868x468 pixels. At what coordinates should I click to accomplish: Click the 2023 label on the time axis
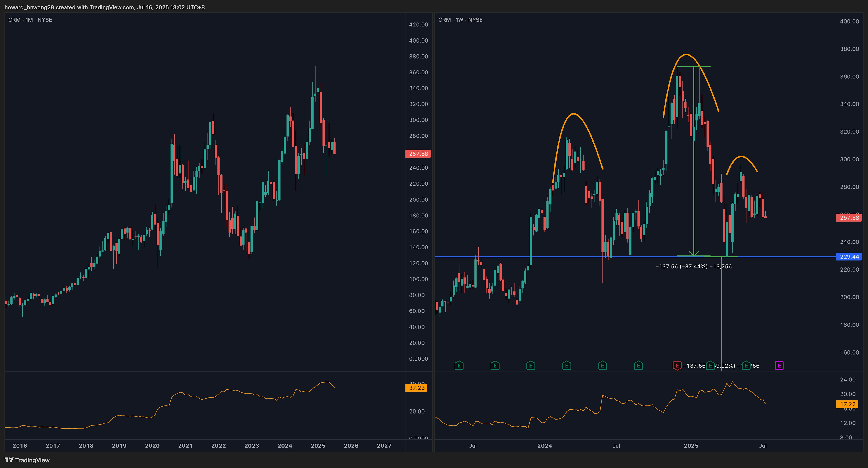tap(252, 446)
